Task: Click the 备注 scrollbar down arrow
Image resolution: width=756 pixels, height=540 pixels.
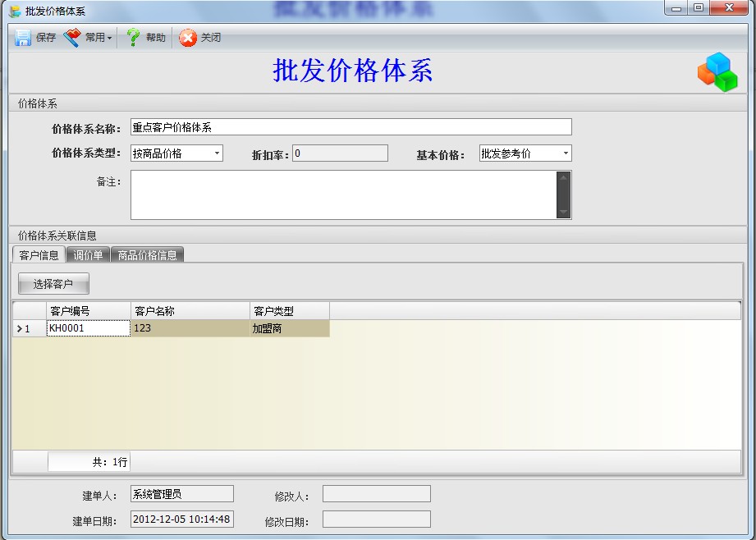Action: pos(563,212)
